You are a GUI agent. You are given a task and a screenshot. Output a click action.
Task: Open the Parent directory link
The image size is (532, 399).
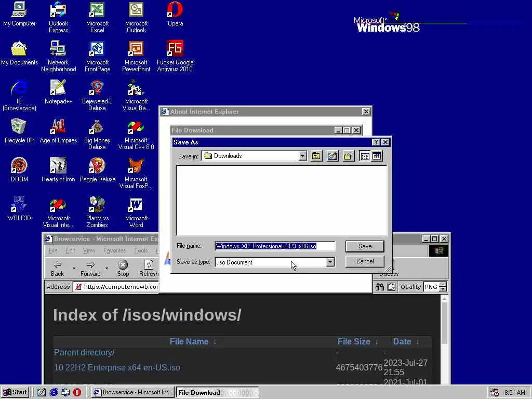(84, 353)
